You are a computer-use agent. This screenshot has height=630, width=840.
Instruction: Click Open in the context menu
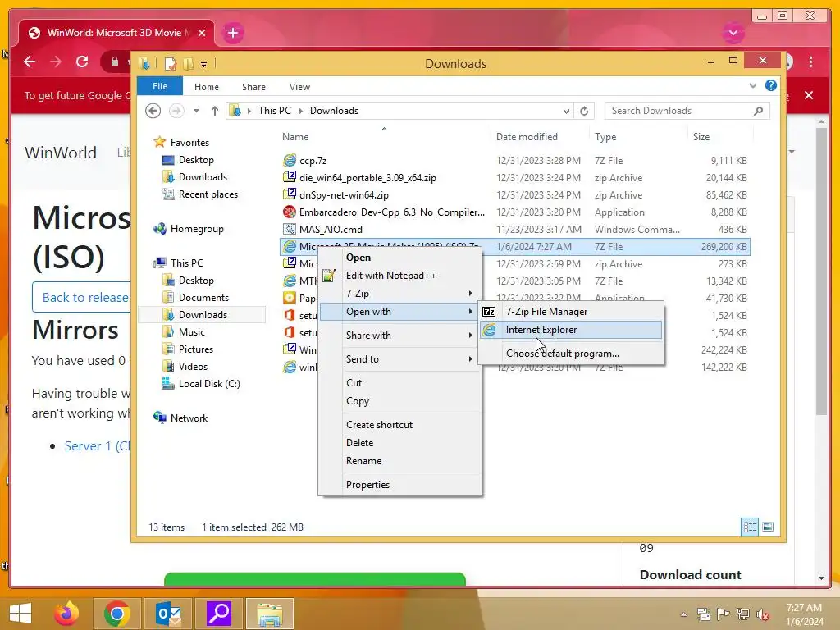click(x=399, y=258)
